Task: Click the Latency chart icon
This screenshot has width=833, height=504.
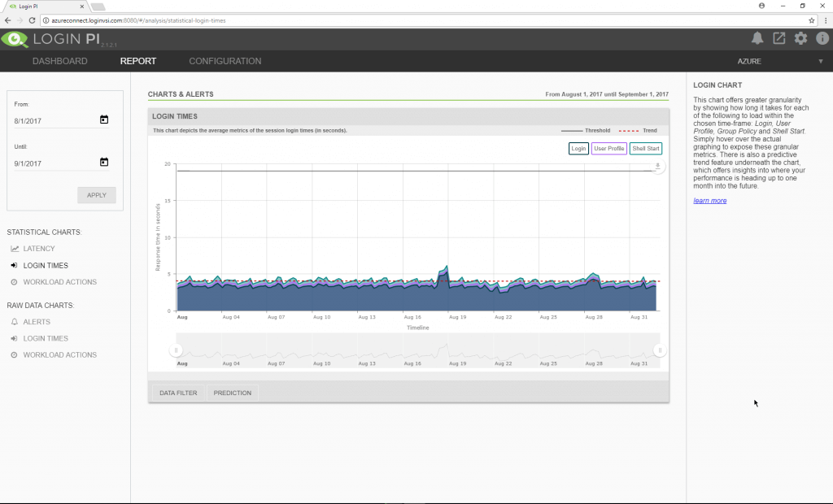Action: point(15,249)
